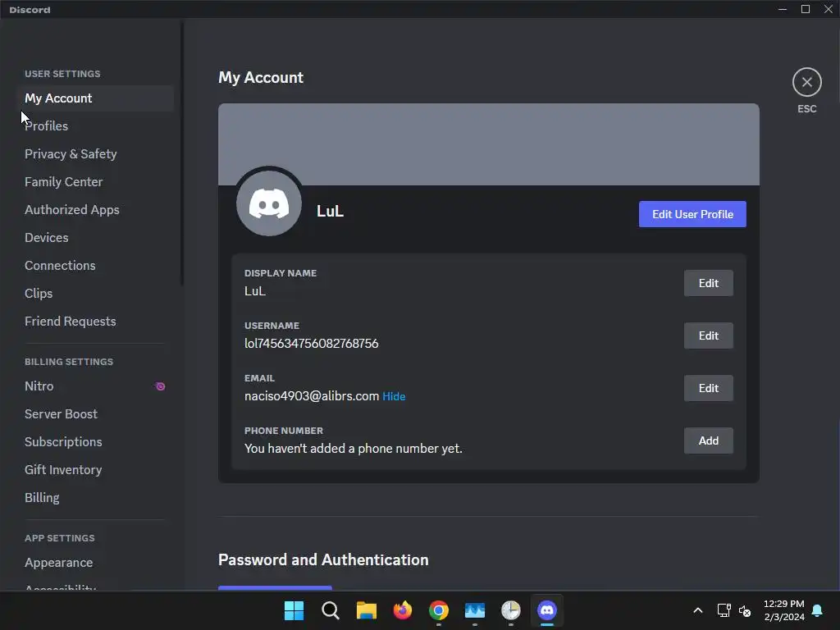Select My Account in settings sidebar
The width and height of the screenshot is (840, 630).
click(x=95, y=98)
